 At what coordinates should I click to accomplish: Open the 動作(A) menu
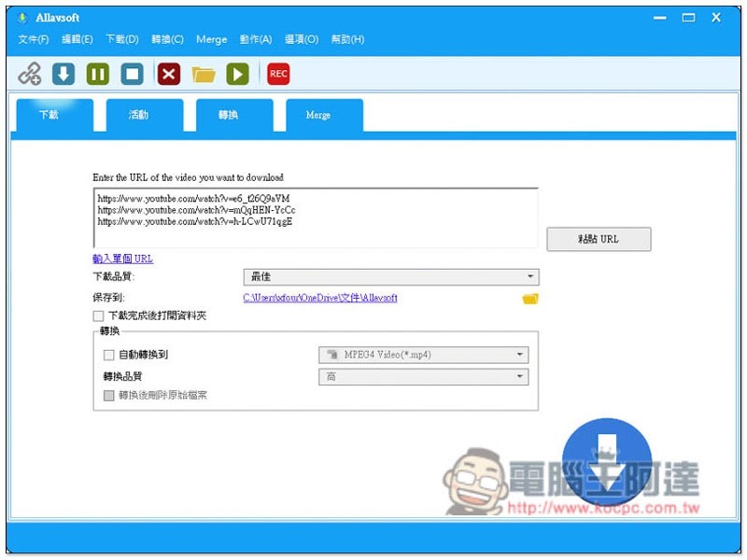pos(256,39)
